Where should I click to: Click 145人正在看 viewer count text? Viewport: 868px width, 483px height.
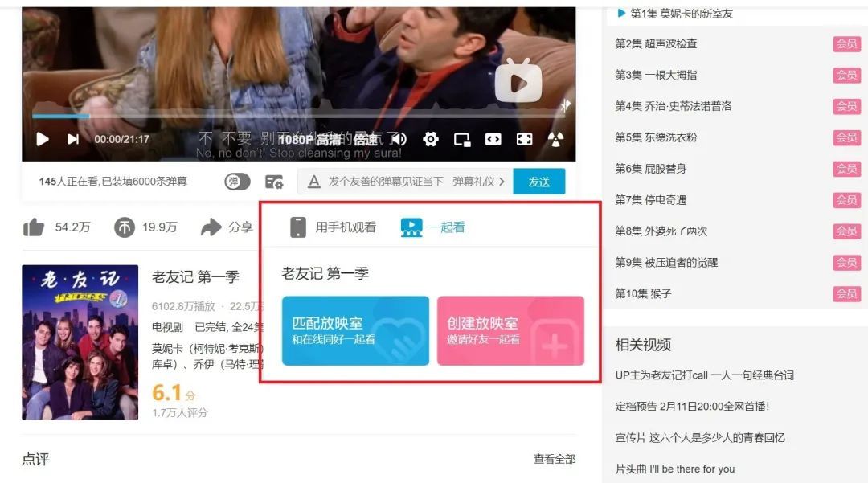coord(113,182)
